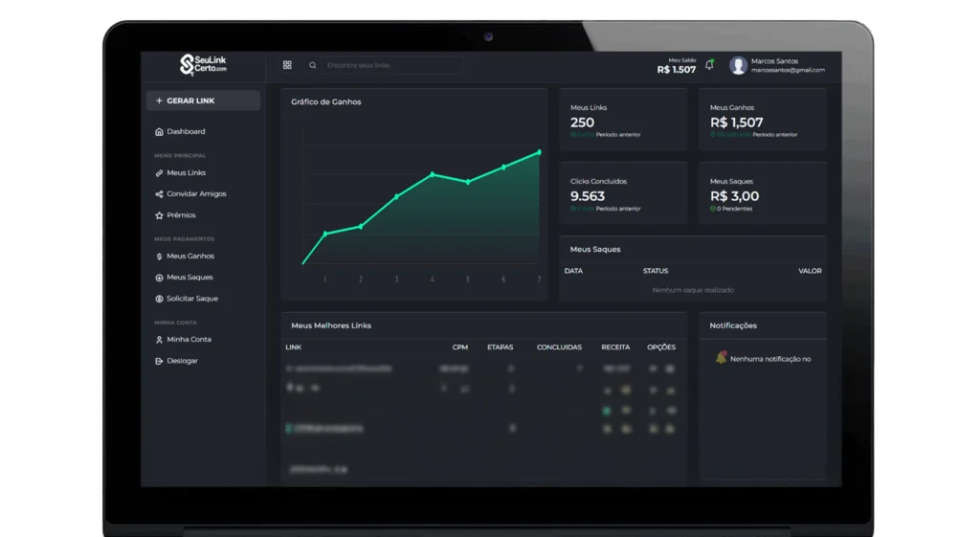Image resolution: width=980 pixels, height=537 pixels.
Task: Click the bell icon inside Notificações panel
Action: pos(721,358)
